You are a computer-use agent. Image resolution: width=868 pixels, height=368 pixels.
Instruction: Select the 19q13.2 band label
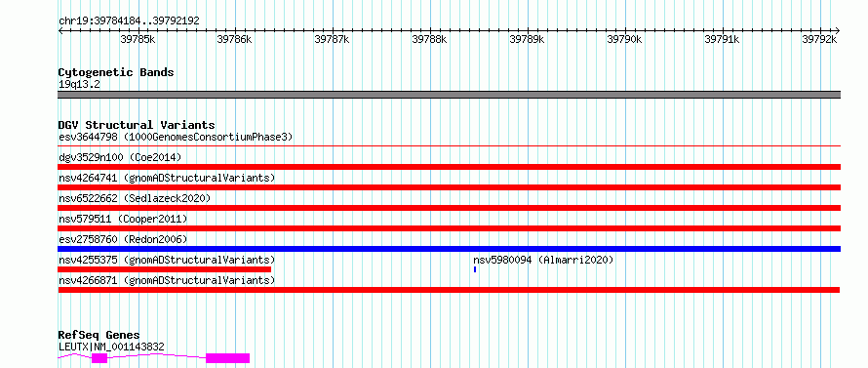pyautogui.click(x=79, y=84)
